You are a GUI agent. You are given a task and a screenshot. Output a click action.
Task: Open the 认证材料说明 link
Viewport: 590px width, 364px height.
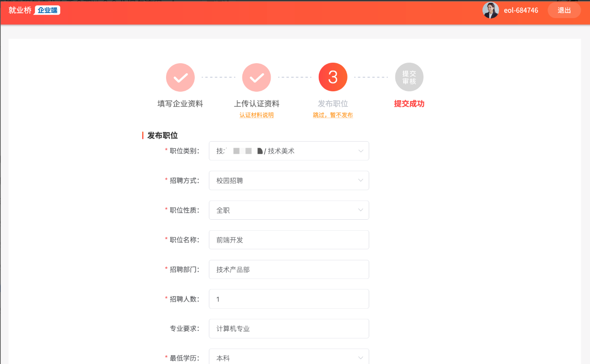(257, 115)
